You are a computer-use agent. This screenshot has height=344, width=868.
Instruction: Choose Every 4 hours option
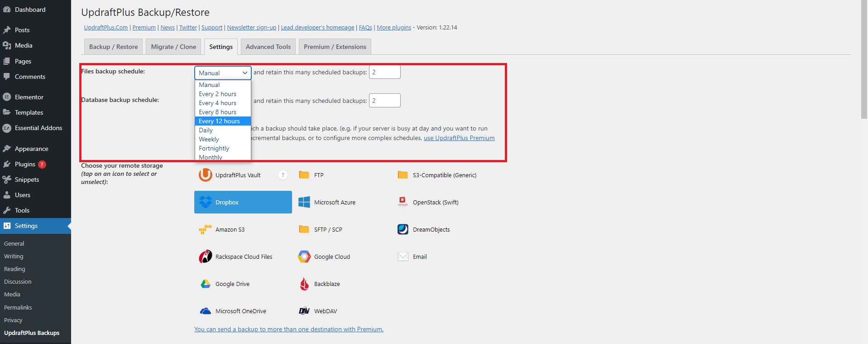click(223, 103)
